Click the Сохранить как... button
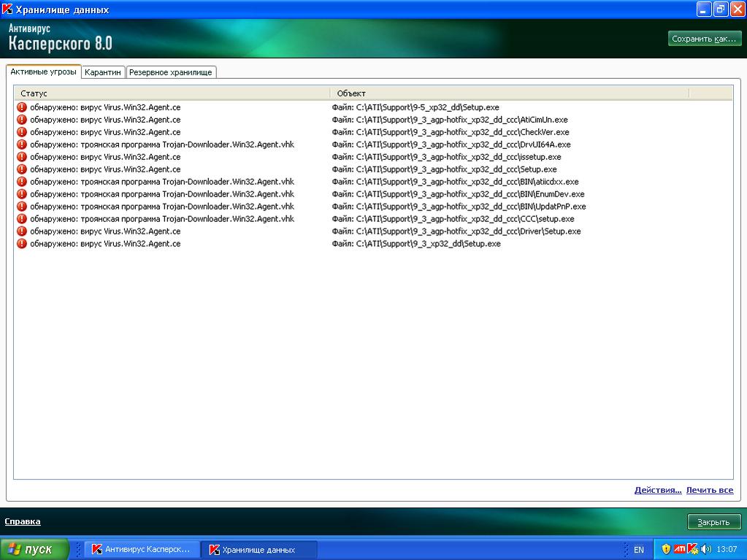747x560 pixels. 705,39
